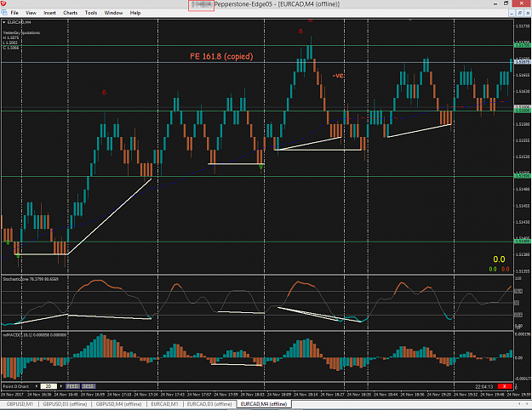Viewport: 532px width, 410px height.
Task: Click the 1.51500 price level marker
Action: pyautogui.click(x=523, y=176)
